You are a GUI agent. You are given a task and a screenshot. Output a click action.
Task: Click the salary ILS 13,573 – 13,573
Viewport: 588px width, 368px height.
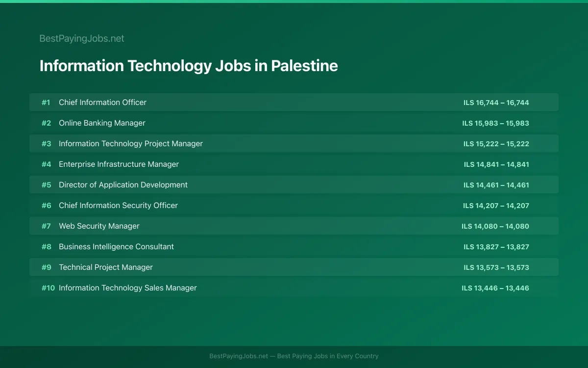496,267
